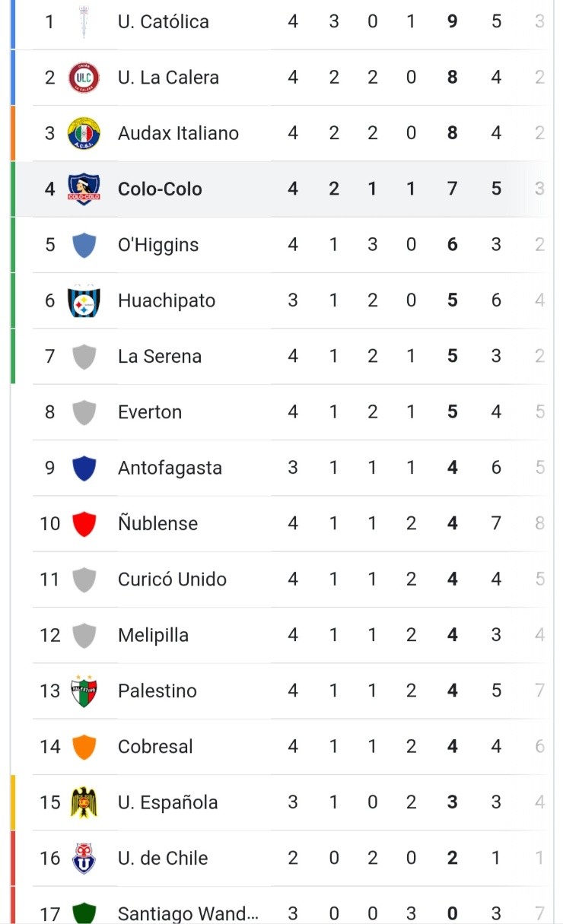Select position number 10 in standings

click(50, 523)
